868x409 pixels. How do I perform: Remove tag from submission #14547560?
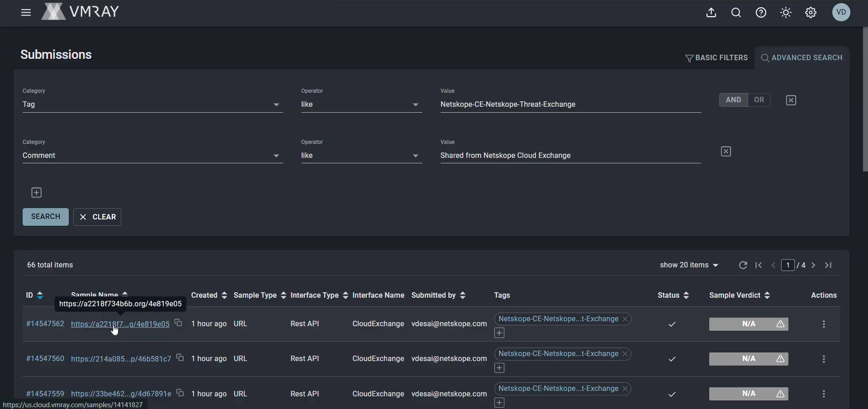pyautogui.click(x=625, y=354)
